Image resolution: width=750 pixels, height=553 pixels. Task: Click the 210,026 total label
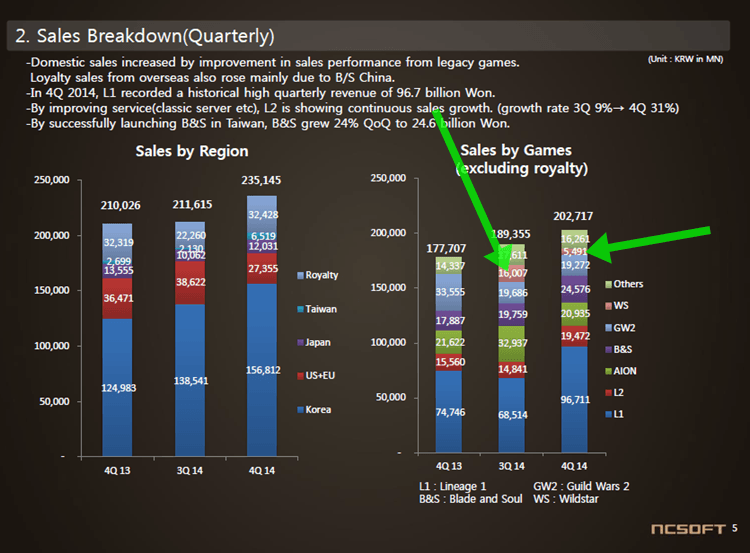click(x=121, y=205)
